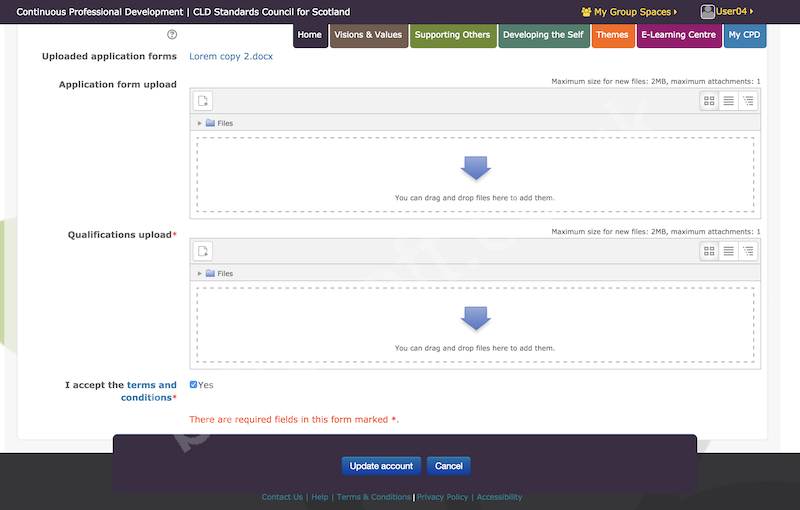Click the Uploaded application forms label
Image resolution: width=800 pixels, height=510 pixels.
pyautogui.click(x=109, y=57)
